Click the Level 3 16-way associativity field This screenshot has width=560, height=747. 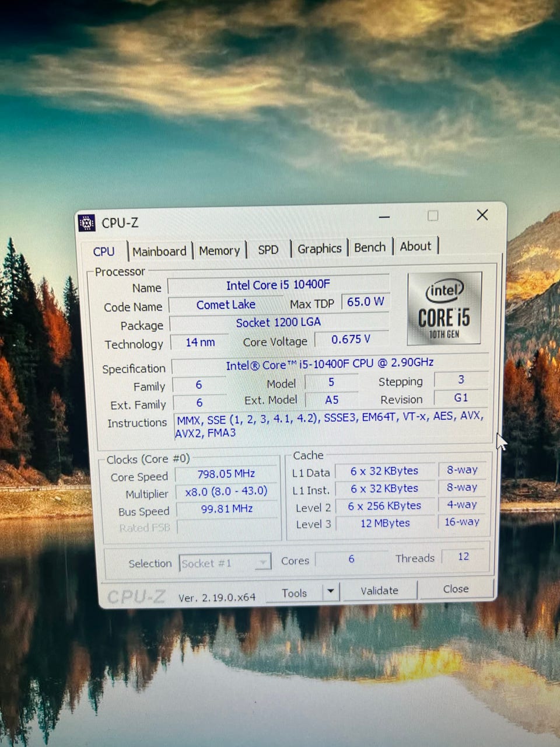[x=462, y=522]
